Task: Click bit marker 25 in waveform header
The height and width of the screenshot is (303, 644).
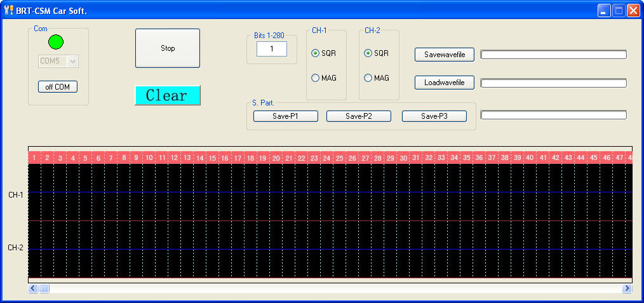Action: point(339,158)
